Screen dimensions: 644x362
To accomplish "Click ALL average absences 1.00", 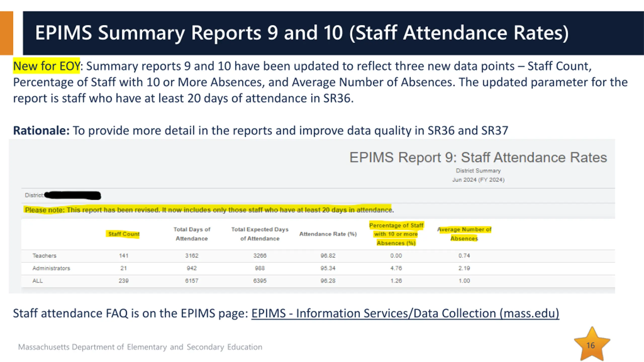I will tap(464, 281).
